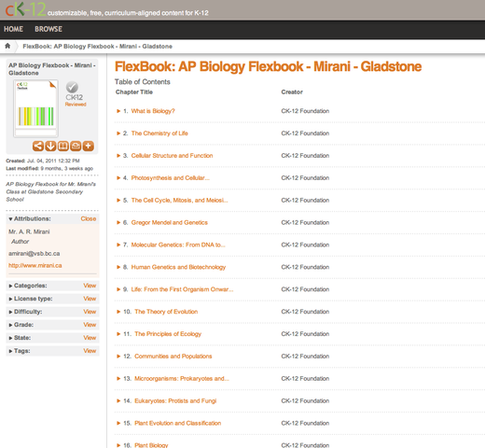Click View next to License type

click(90, 299)
